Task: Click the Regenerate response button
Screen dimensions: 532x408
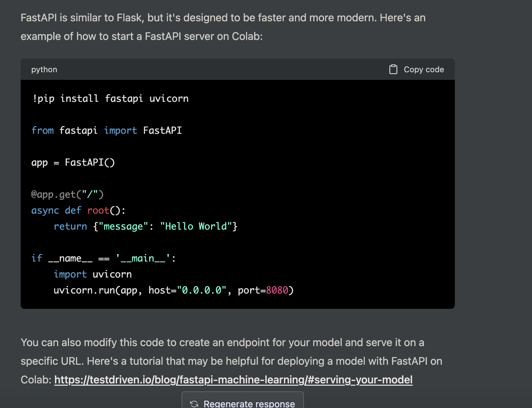Action: (x=243, y=400)
